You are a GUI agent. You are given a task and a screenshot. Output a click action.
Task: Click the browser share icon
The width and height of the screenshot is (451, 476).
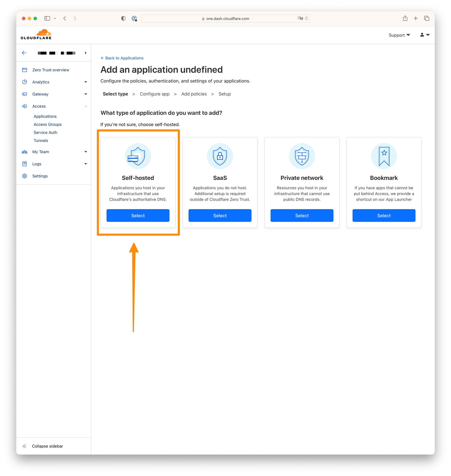[x=405, y=18]
